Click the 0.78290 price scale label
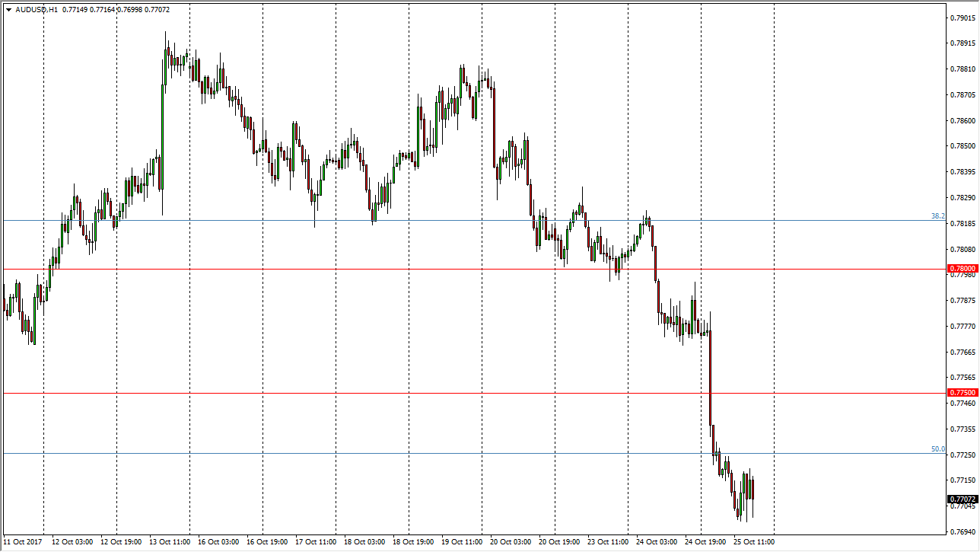 (x=963, y=198)
